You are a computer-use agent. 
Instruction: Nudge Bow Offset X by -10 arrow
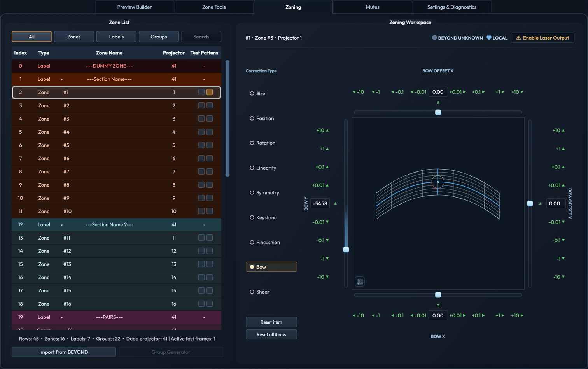358,92
